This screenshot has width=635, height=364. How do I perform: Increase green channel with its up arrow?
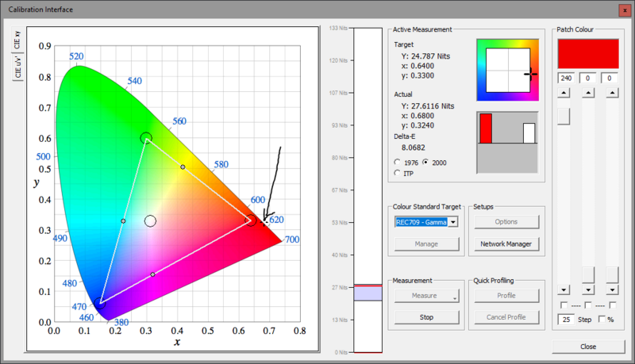pyautogui.click(x=588, y=93)
